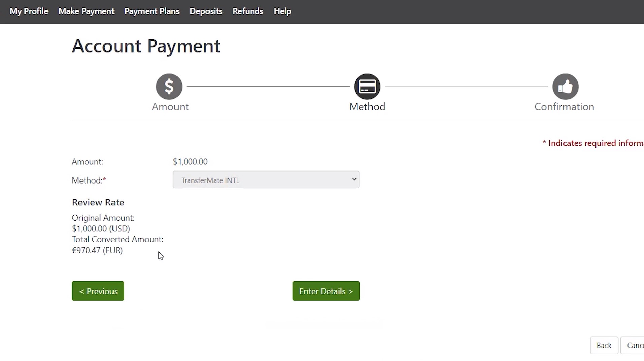Image resolution: width=644 pixels, height=361 pixels.
Task: Open the My Profile menu
Action: point(29,11)
